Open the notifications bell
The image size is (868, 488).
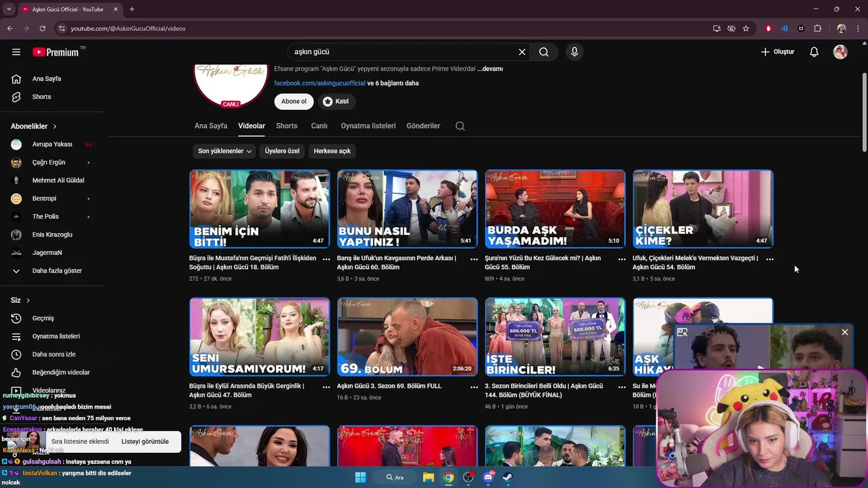814,52
